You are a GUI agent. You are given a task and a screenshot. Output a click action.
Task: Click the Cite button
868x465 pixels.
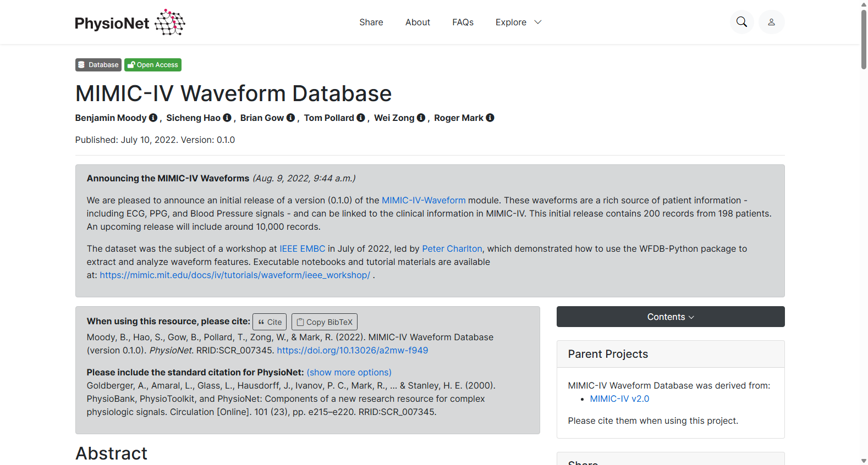point(270,322)
